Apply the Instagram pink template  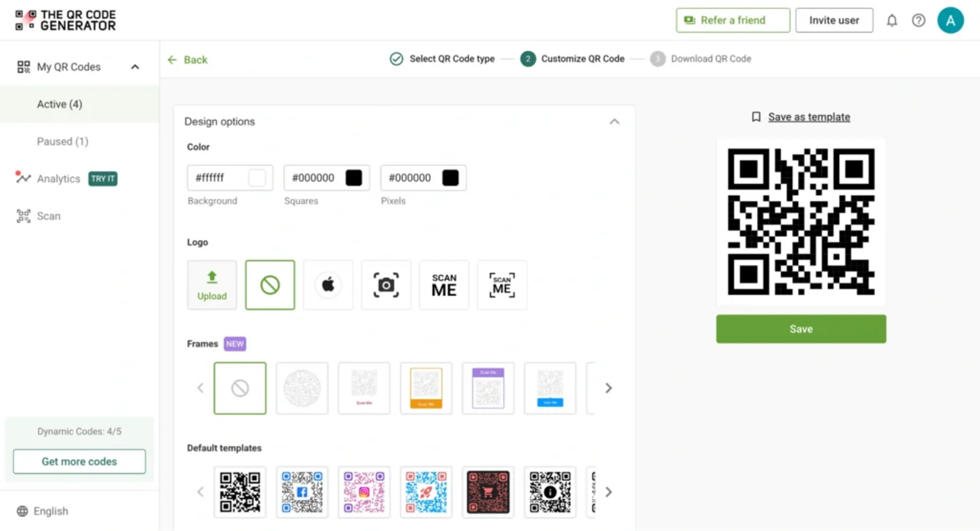coord(364,492)
